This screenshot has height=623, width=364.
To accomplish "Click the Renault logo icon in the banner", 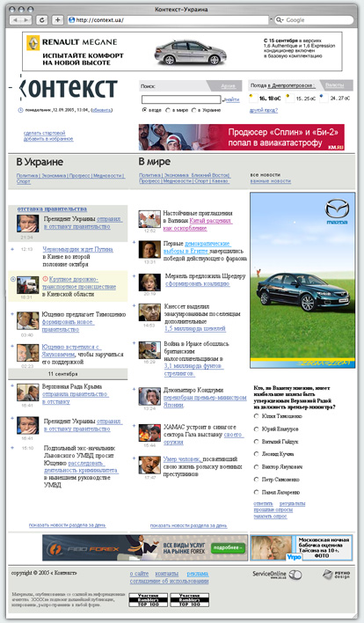I will point(33,43).
